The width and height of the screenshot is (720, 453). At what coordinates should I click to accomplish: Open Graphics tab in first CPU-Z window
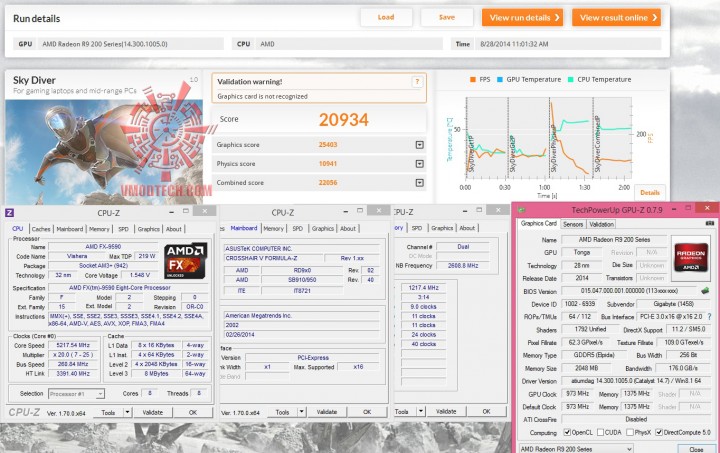[149, 229]
